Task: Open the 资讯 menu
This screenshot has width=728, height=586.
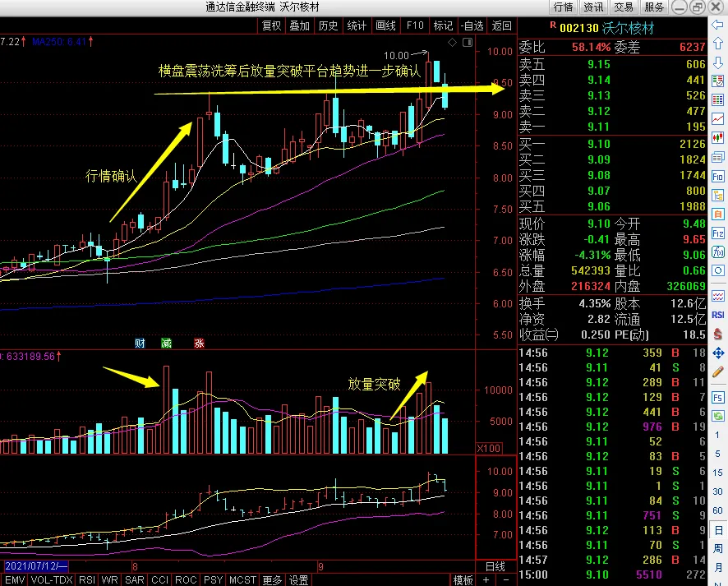Action: 593,7
